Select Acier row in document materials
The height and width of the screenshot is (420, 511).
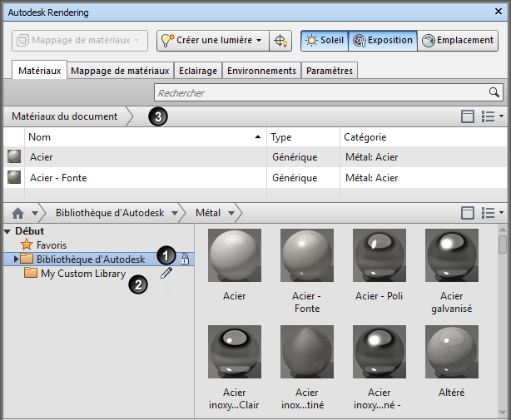click(255, 157)
